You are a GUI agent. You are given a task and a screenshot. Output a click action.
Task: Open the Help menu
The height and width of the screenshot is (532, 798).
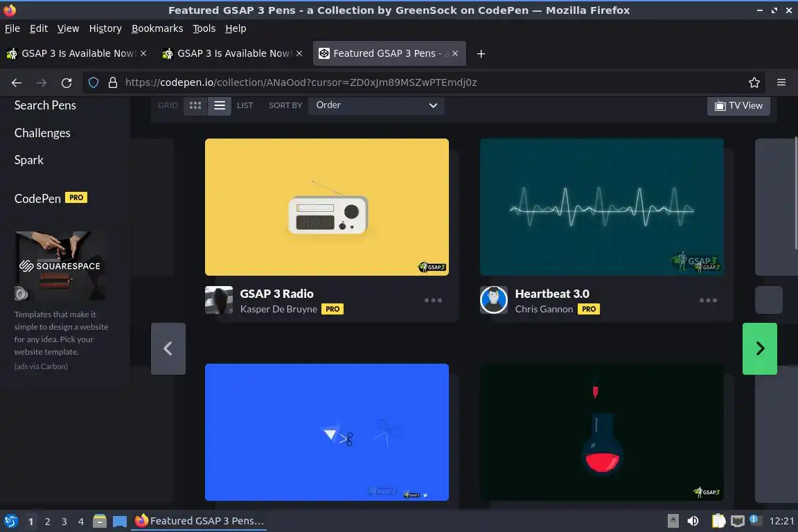tap(236, 28)
